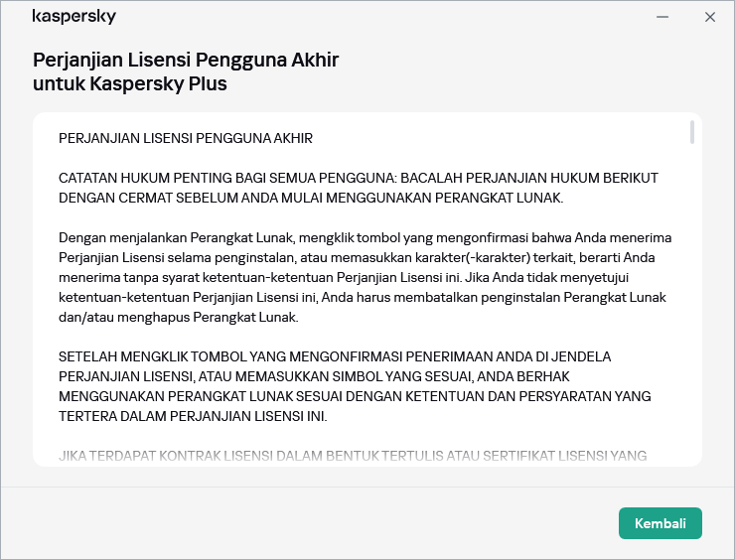The image size is (735, 560).
Task: Click the Kembali button
Action: [660, 522]
